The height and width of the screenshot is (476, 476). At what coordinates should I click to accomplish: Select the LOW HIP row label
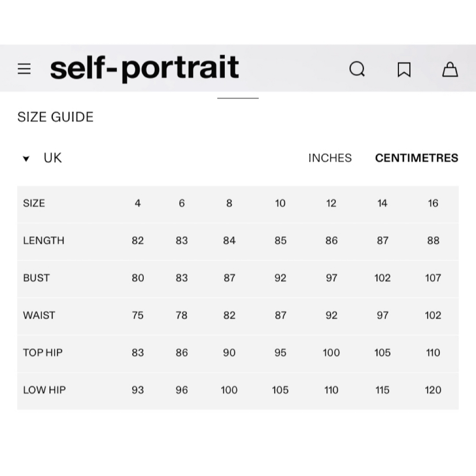coord(45,390)
